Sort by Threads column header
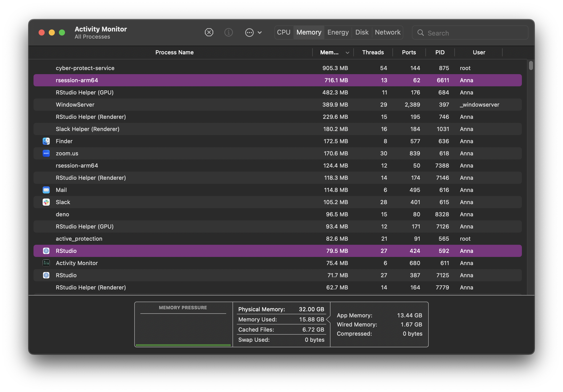The width and height of the screenshot is (563, 392). (373, 53)
